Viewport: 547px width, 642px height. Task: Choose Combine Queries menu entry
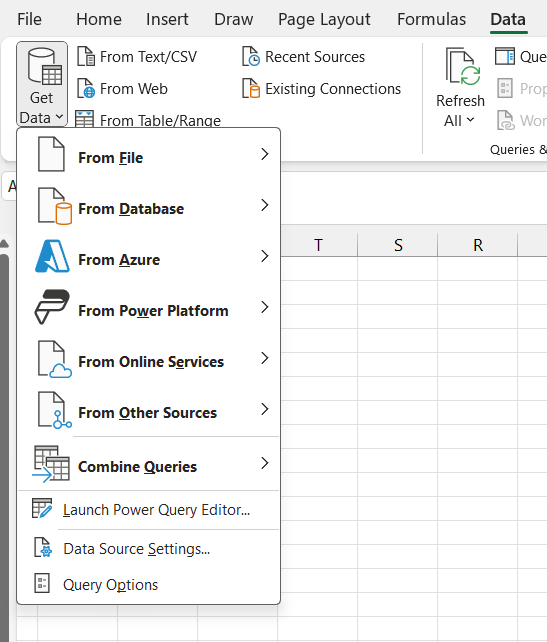149,464
